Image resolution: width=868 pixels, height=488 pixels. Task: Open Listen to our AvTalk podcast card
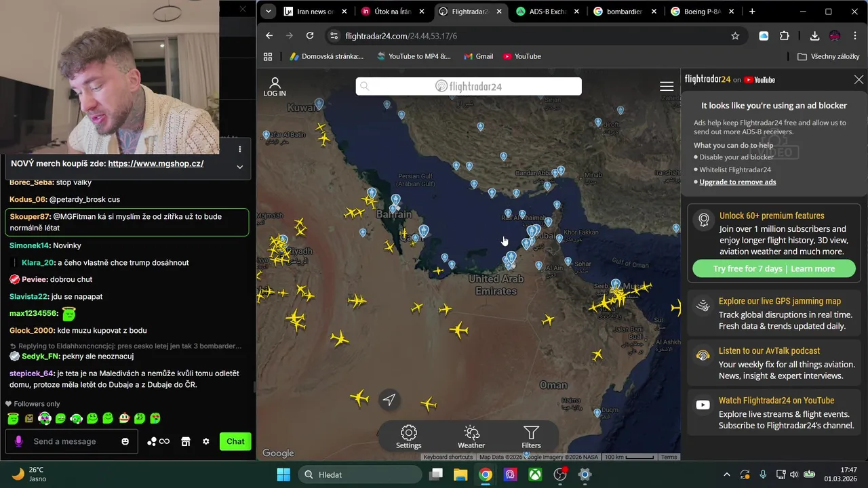pyautogui.click(x=774, y=363)
